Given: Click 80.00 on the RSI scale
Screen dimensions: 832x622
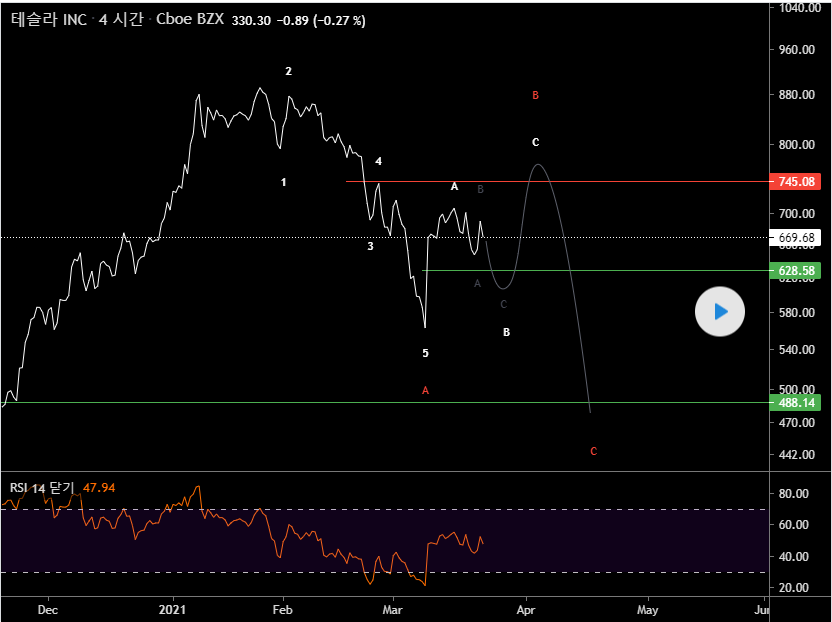Looking at the screenshot, I should click(794, 494).
